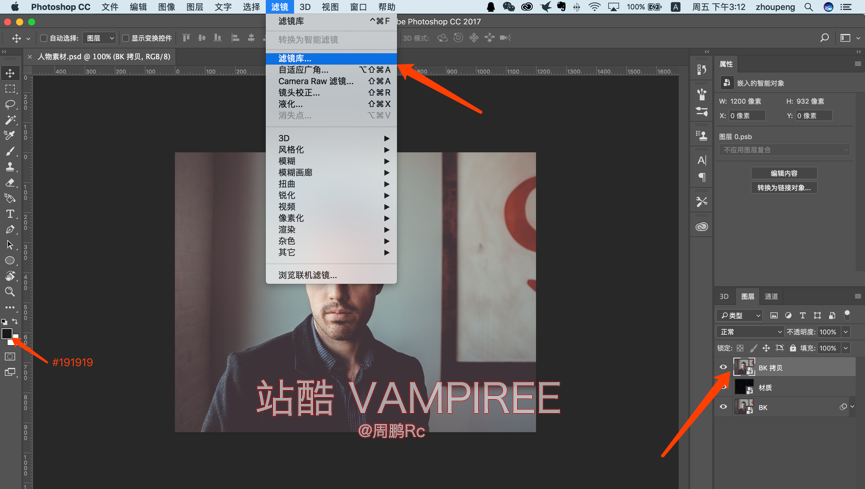Open the 不透明度 opacity slider arrow
Viewport: 865px width, 489px height.
[846, 332]
